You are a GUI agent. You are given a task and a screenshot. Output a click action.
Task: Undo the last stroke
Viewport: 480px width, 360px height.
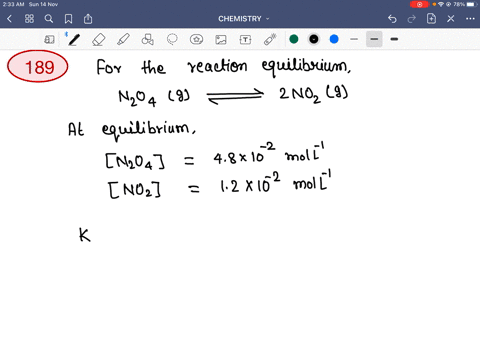pos(392,19)
